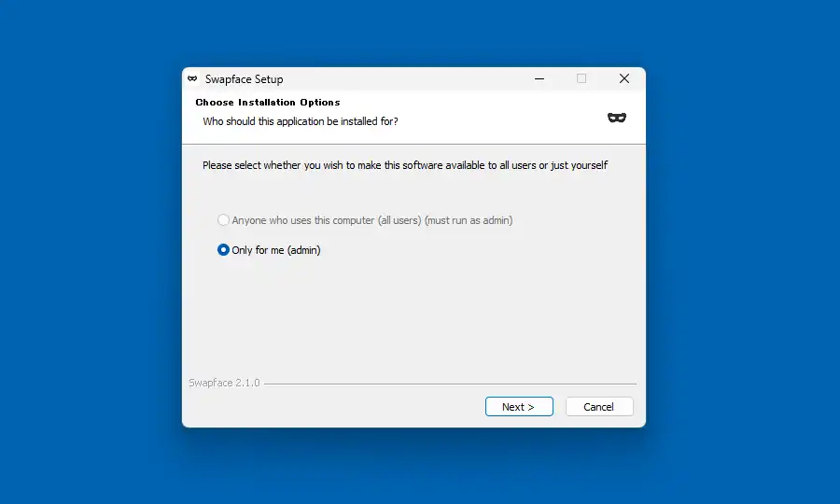
Task: Click the mask logo in the header
Action: [617, 118]
